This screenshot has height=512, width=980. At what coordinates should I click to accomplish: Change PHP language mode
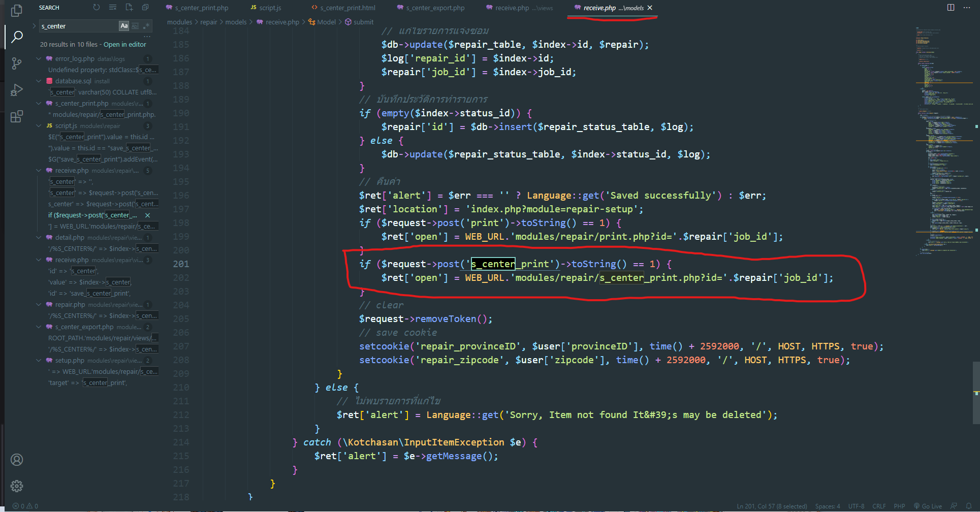tap(899, 506)
